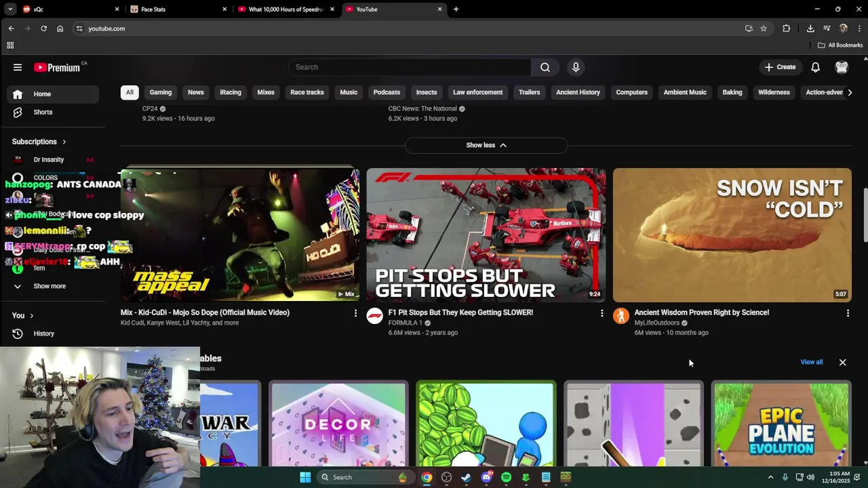Open options menu for F1 Pit Stops video

601,313
